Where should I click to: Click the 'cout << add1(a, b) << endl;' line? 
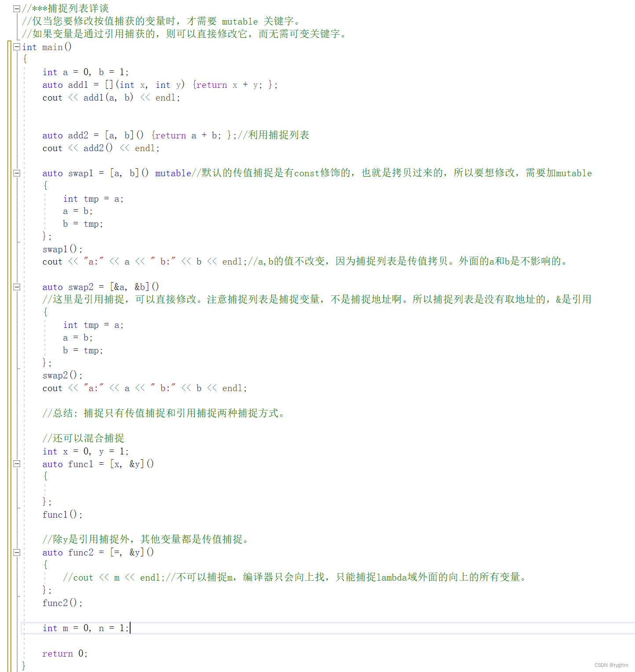[111, 98]
